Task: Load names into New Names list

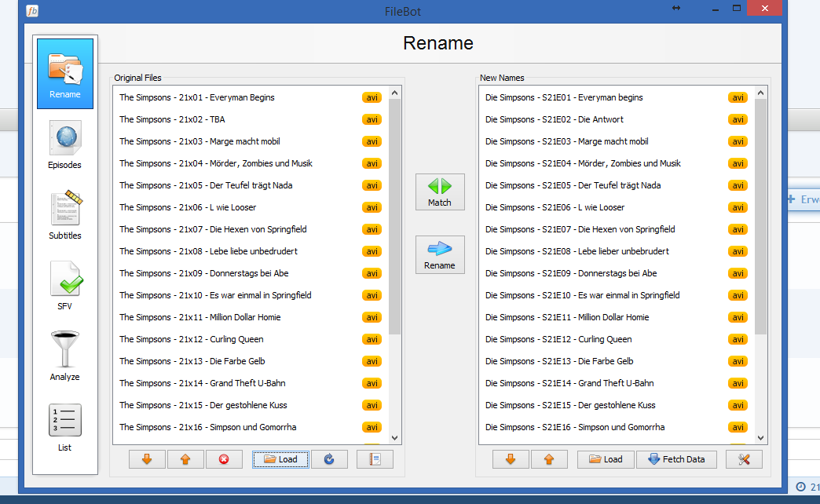Action: 606,459
